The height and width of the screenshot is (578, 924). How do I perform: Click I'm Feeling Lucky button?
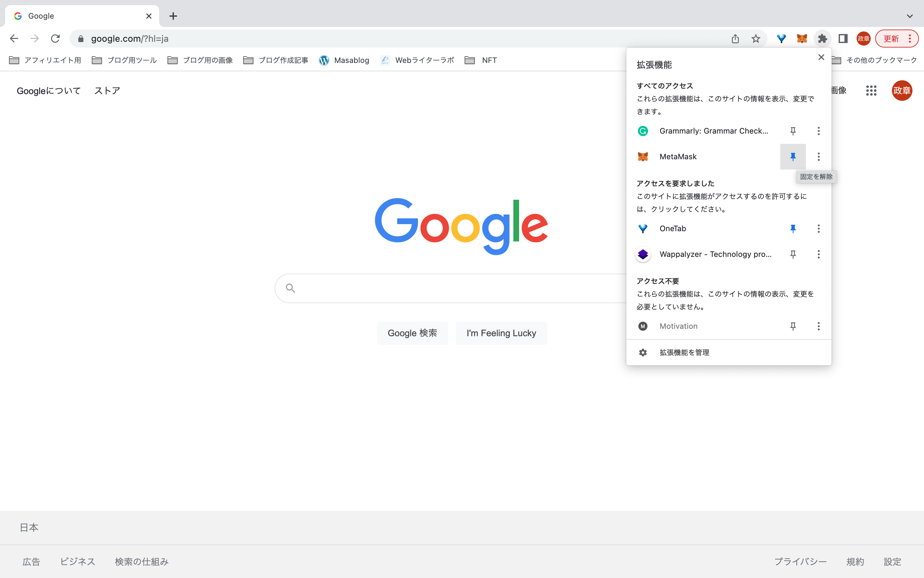tap(501, 333)
